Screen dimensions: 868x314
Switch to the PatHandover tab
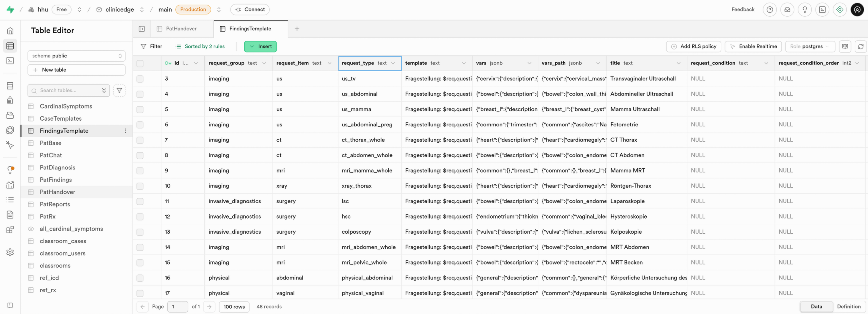(181, 29)
